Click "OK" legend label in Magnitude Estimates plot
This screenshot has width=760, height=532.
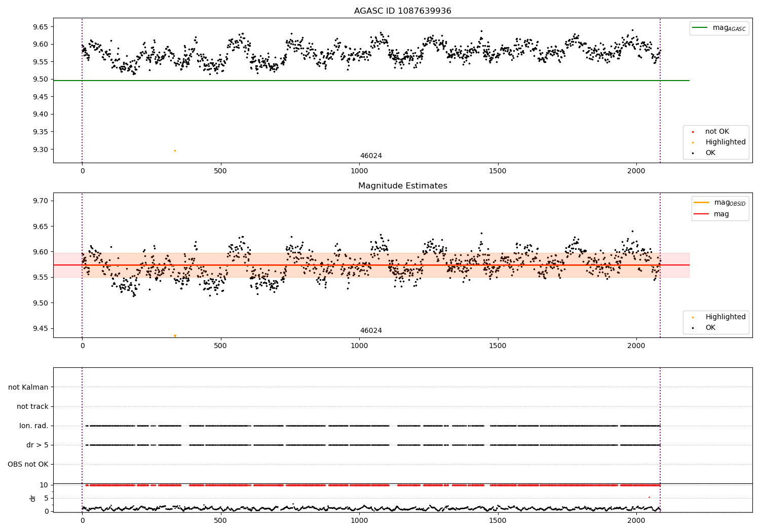710,328
